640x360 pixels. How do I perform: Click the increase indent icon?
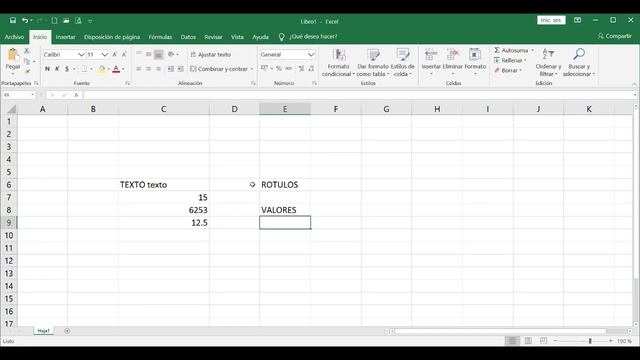point(180,69)
